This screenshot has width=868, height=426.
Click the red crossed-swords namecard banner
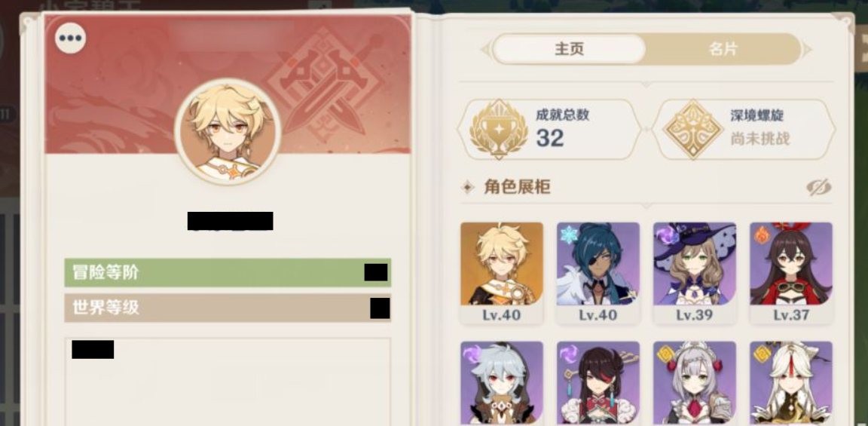228,84
